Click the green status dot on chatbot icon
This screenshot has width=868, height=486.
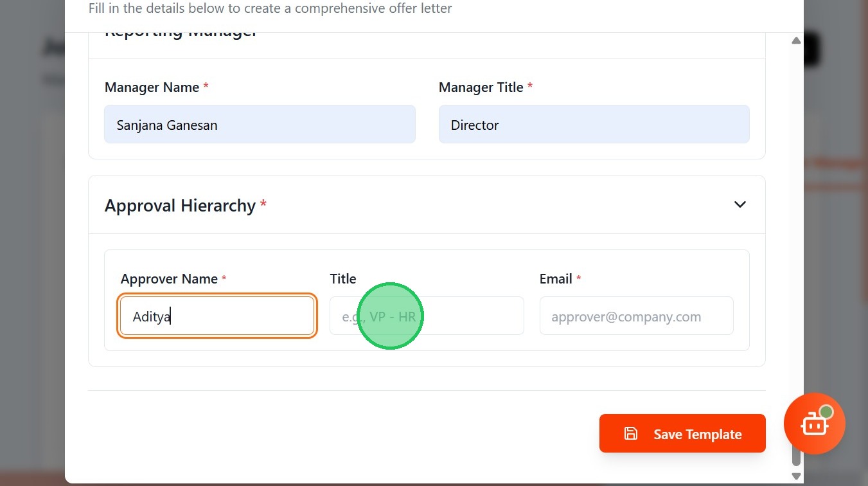click(826, 412)
